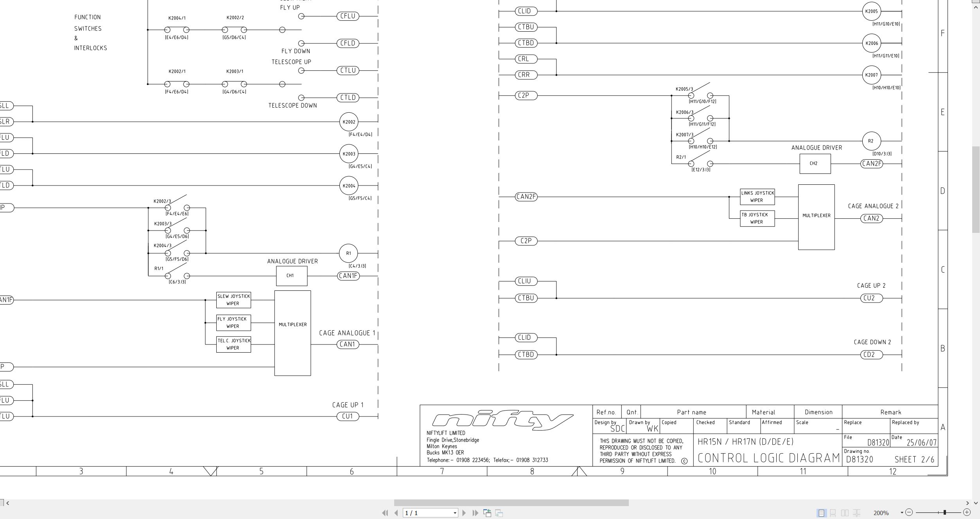
Task: Click the CH2 analogue driver box
Action: (x=815, y=164)
